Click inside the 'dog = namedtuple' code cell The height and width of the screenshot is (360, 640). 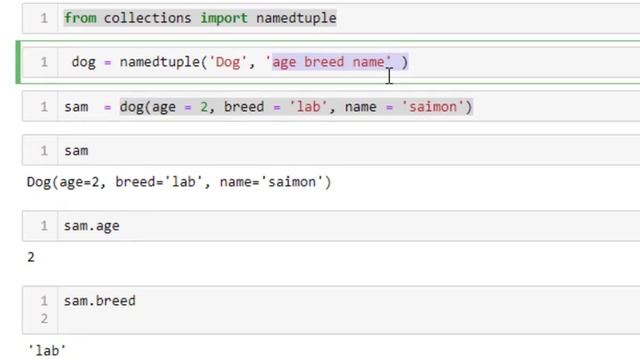click(x=331, y=62)
